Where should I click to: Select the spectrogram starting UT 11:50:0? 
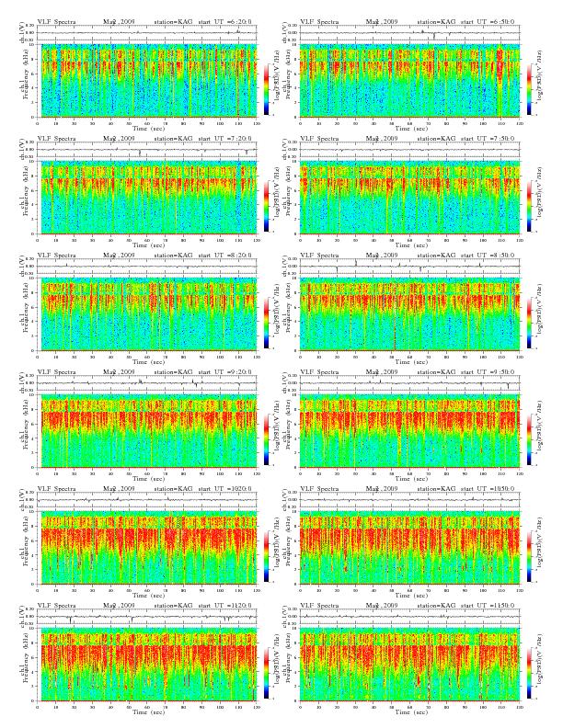(x=409, y=665)
